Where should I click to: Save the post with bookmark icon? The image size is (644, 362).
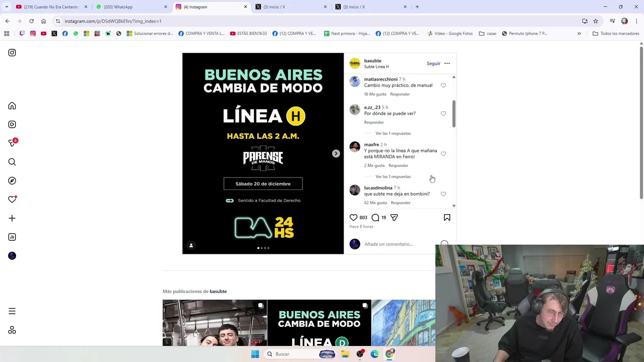click(447, 218)
